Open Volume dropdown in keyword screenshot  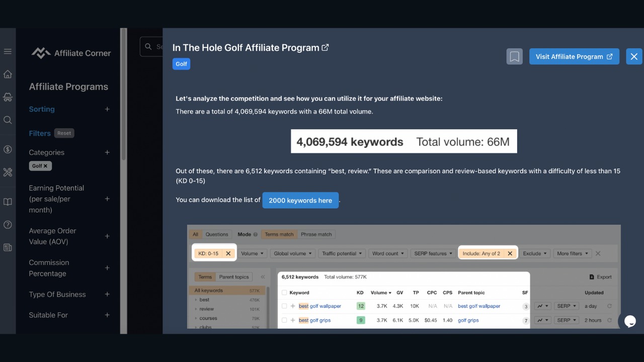click(x=251, y=253)
